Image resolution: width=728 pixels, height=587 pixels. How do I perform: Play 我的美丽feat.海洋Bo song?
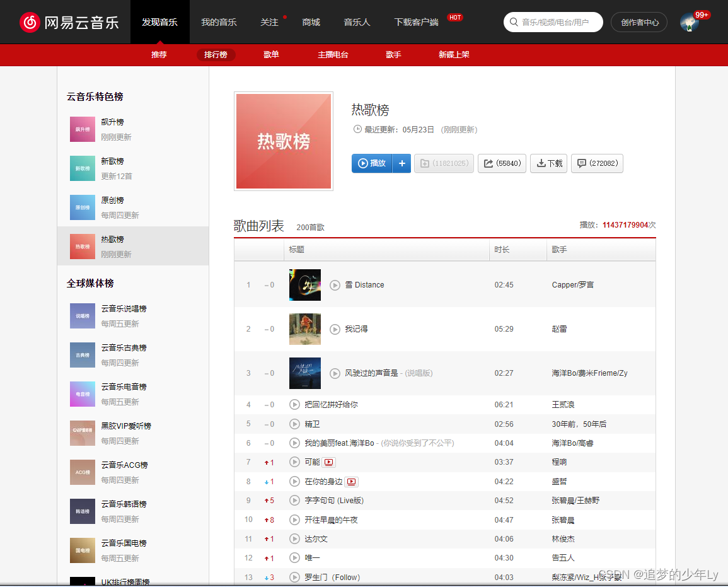pyautogui.click(x=294, y=443)
